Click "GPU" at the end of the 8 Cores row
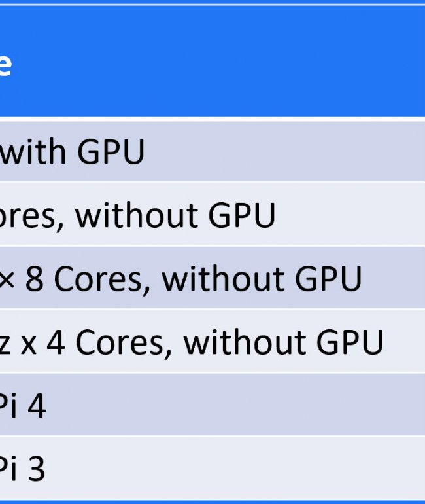425x504 pixels. (x=328, y=279)
